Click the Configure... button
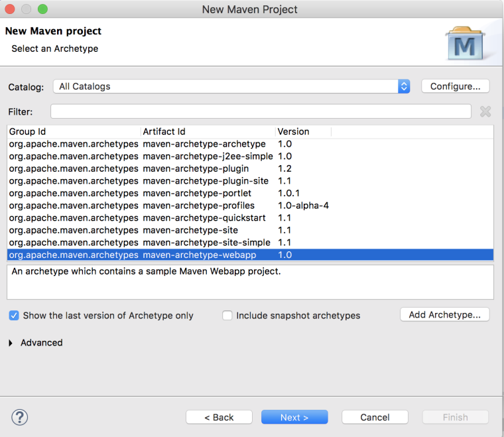Image resolution: width=504 pixels, height=437 pixels. (455, 86)
